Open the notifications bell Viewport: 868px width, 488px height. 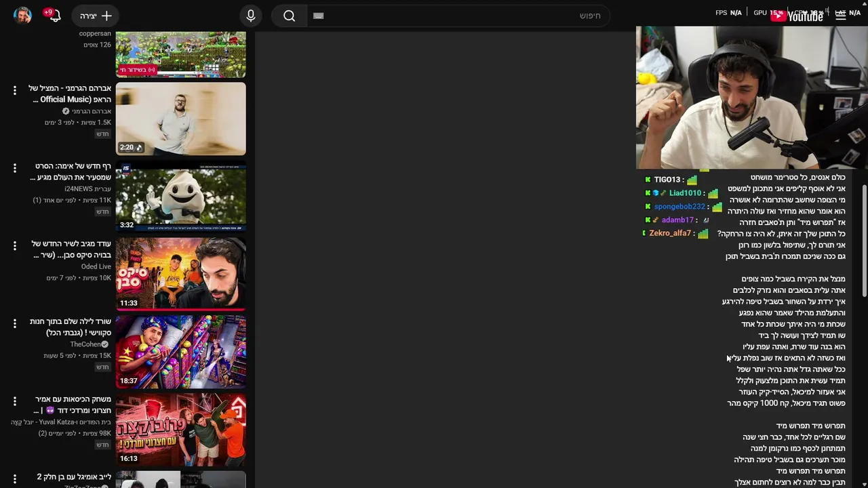(53, 15)
